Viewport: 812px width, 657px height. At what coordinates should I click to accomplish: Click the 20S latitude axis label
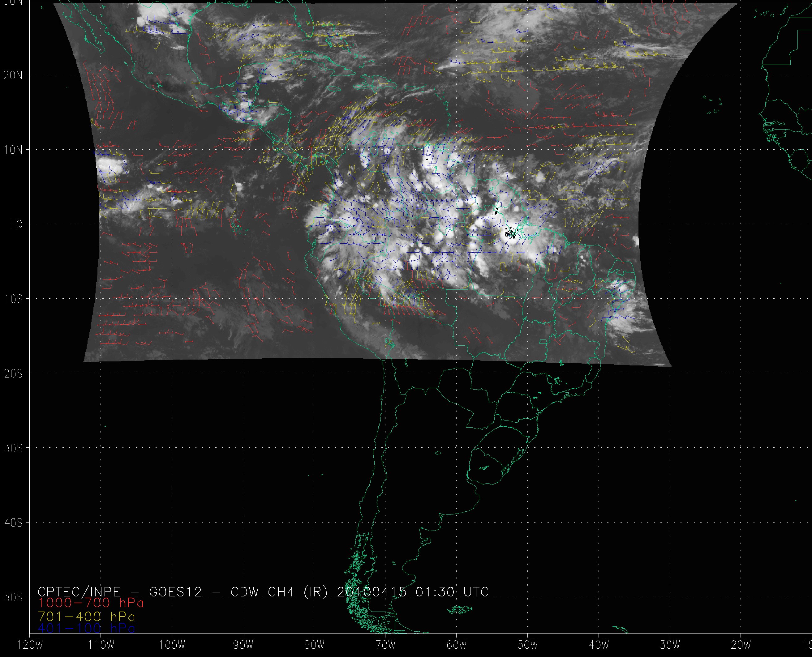(13, 373)
